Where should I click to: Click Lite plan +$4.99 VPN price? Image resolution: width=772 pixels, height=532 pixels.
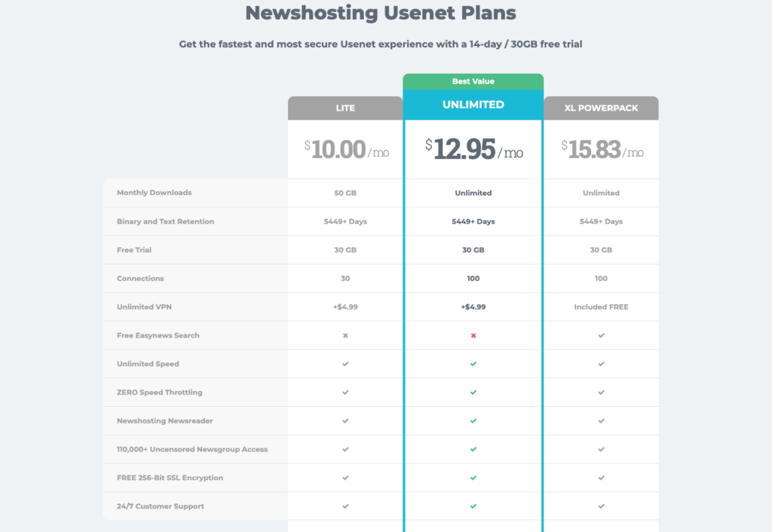pyautogui.click(x=345, y=307)
